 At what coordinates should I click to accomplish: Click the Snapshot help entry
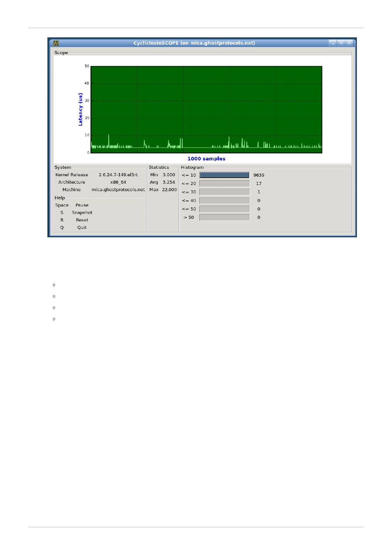pos(82,213)
